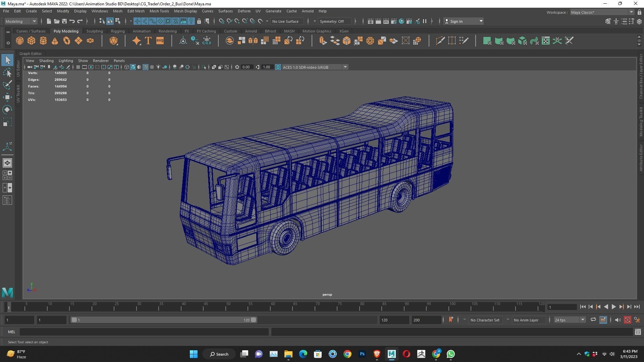This screenshot has width=644, height=362.
Task: Open the Workspace Maya Classic dropdown
Action: tap(602, 12)
